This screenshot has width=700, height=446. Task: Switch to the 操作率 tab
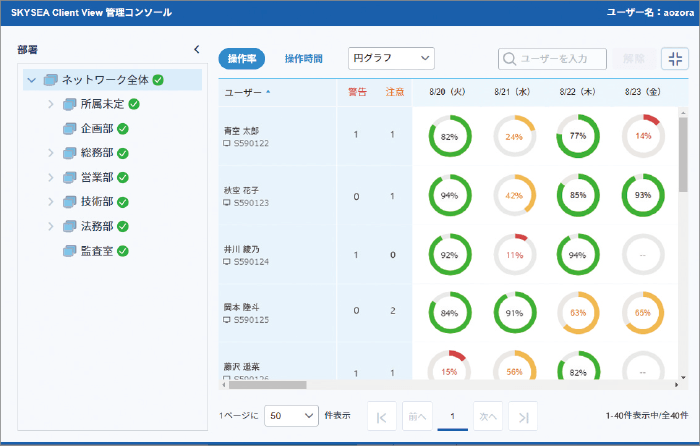241,59
